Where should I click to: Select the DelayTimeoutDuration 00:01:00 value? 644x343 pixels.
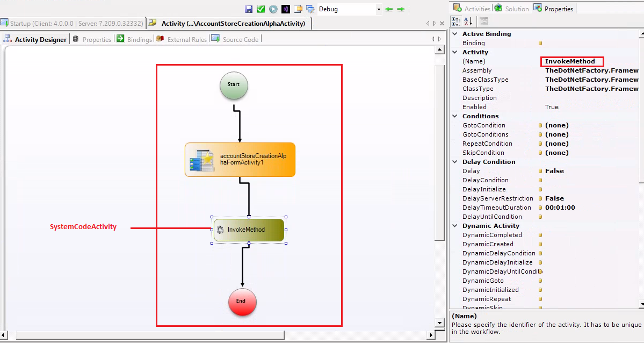tap(560, 208)
